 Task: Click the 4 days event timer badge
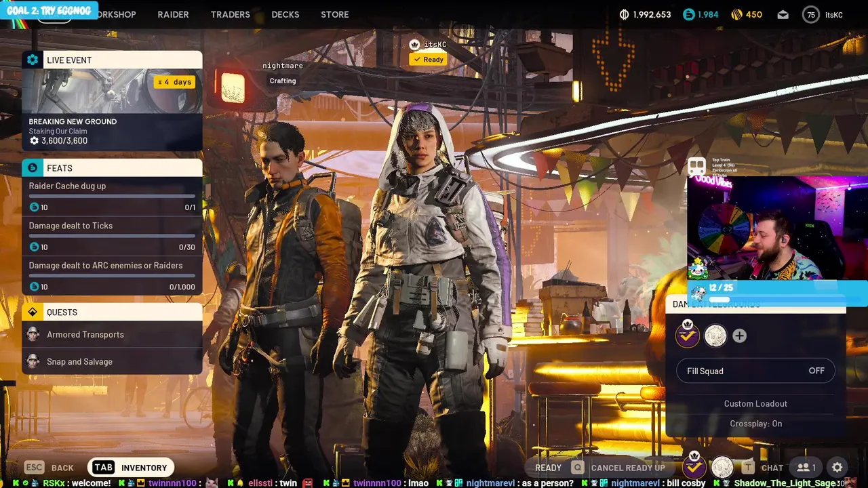(175, 81)
